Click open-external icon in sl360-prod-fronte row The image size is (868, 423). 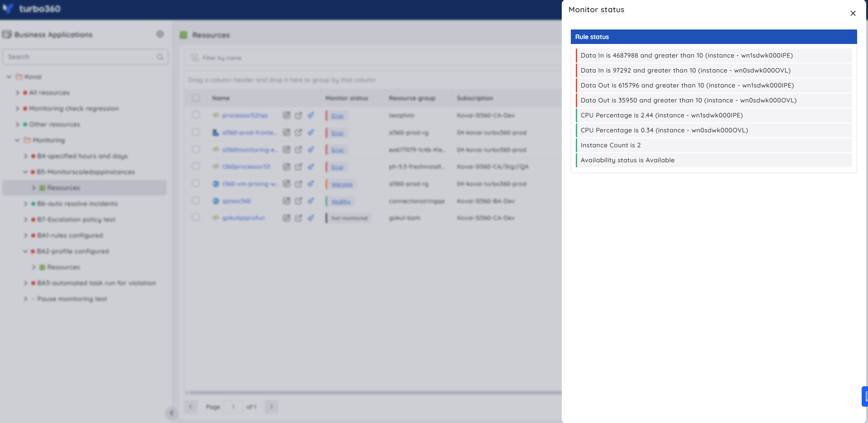298,132
